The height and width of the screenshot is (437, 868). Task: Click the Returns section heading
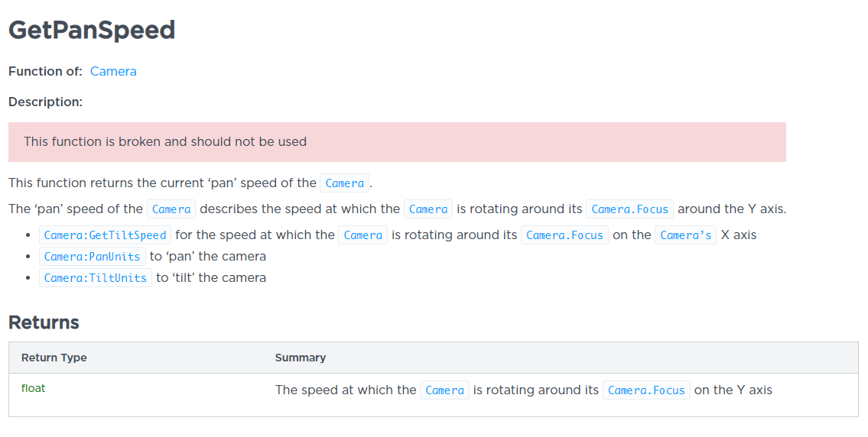44,322
